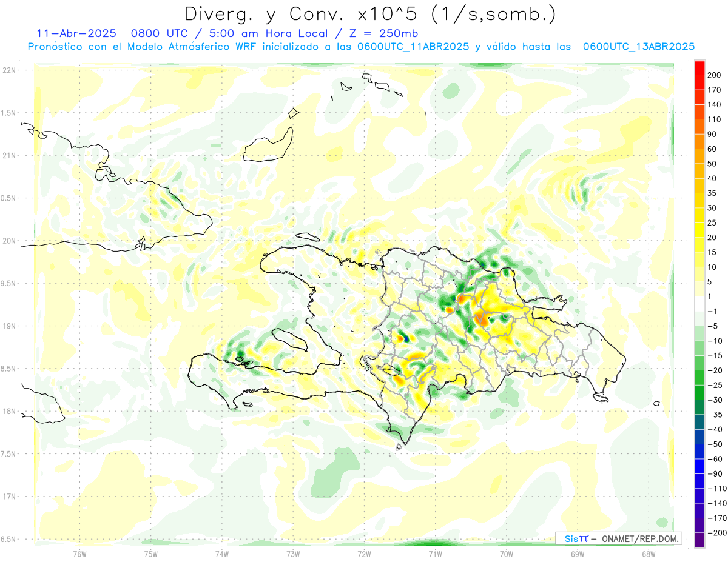The width and height of the screenshot is (728, 562).
Task: Click the '20N' latitude label
Action: (x=9, y=241)
